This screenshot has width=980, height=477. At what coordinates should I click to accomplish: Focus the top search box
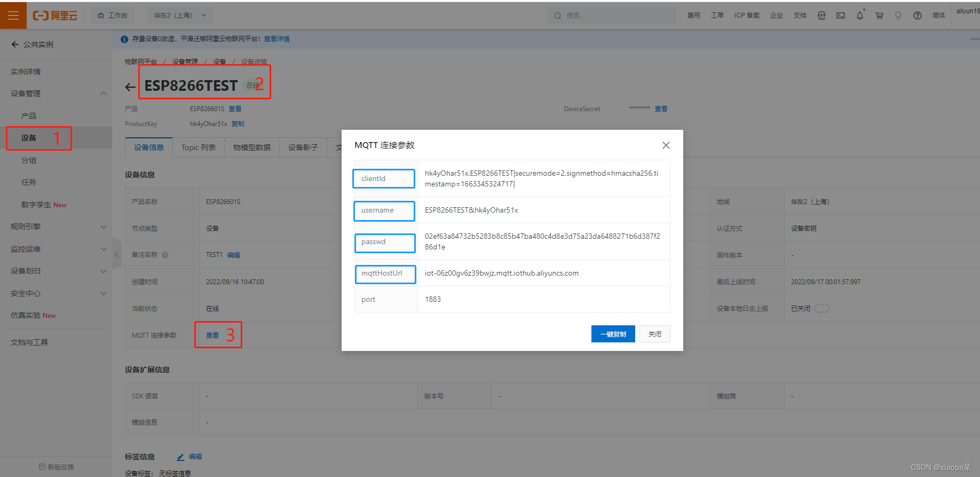[611, 15]
